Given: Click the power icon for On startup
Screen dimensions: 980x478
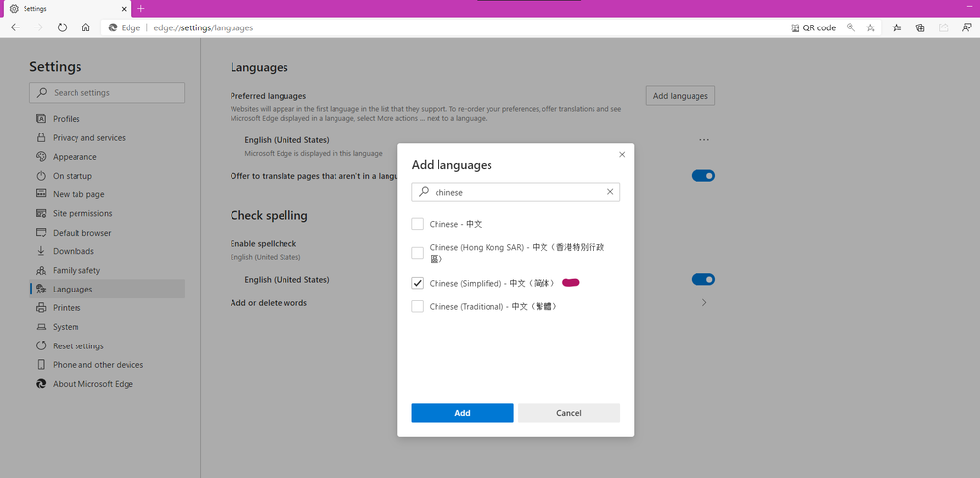Looking at the screenshot, I should [x=41, y=175].
